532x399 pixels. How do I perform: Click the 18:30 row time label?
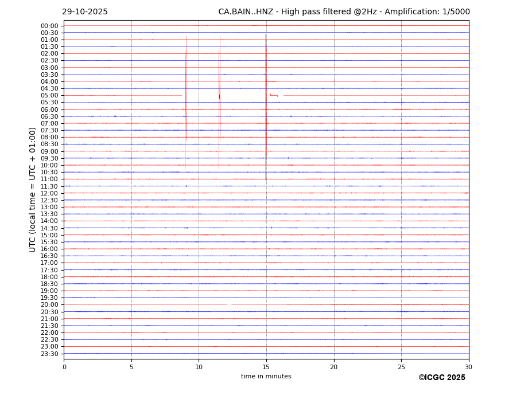[x=49, y=284]
